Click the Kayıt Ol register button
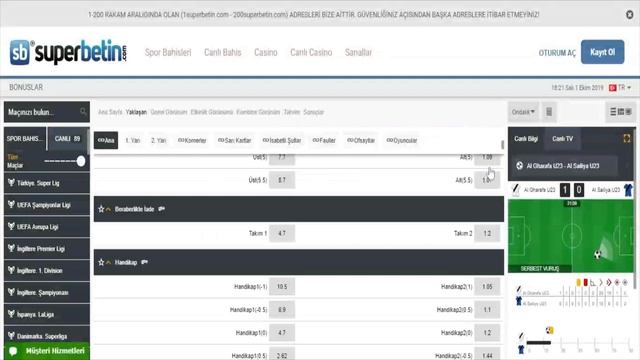Screen dimensions: 640x360 [x=602, y=52]
